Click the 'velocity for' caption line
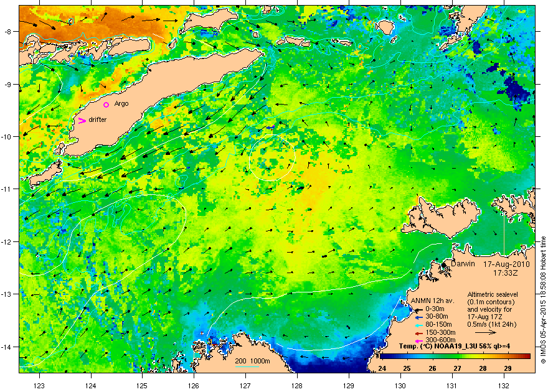This screenshot has height=392, width=548. (x=494, y=310)
